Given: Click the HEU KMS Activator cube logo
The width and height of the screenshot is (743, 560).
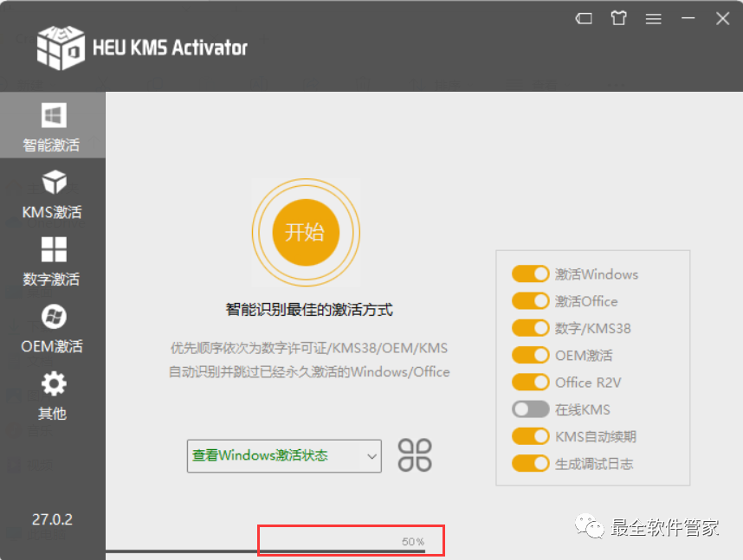Looking at the screenshot, I should point(61,48).
